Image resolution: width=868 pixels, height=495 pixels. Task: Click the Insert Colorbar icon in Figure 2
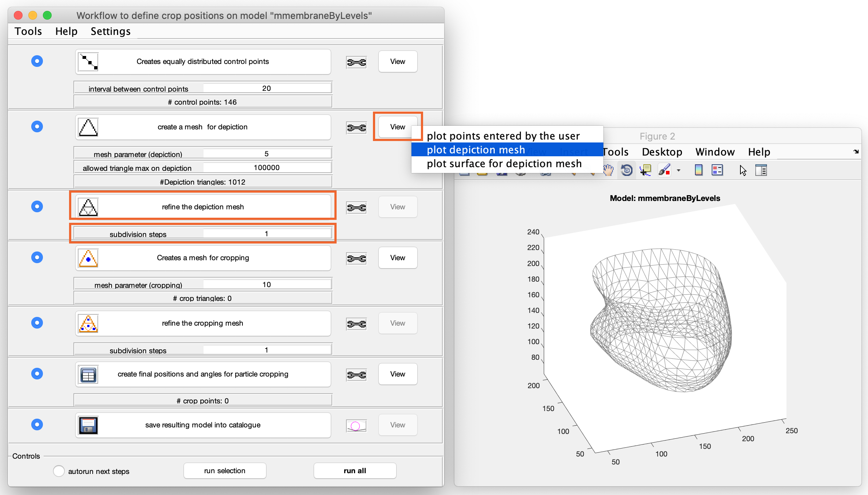[x=698, y=170]
